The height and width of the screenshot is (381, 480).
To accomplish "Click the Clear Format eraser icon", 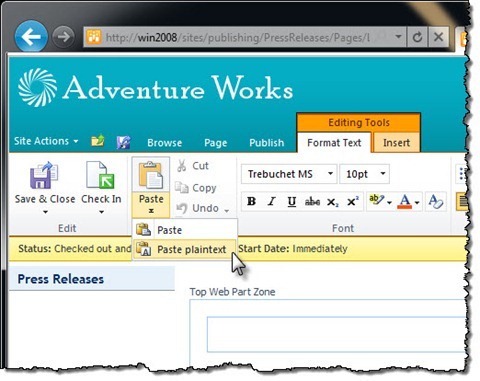I will pos(436,201).
